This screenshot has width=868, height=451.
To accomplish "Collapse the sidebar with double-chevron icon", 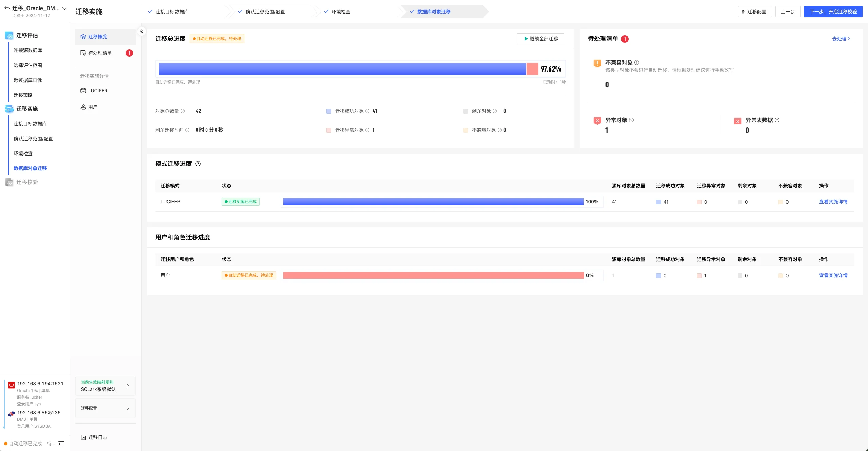I will click(142, 31).
